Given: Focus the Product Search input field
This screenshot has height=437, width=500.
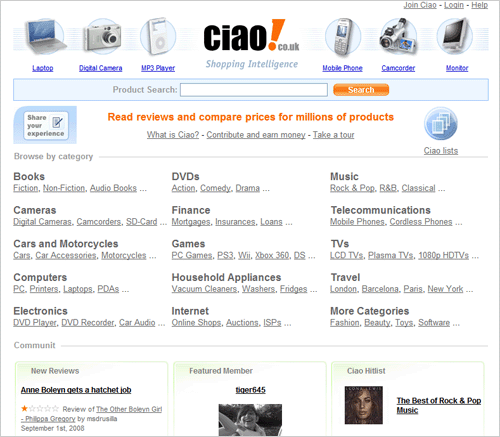Looking at the screenshot, I should [x=254, y=90].
